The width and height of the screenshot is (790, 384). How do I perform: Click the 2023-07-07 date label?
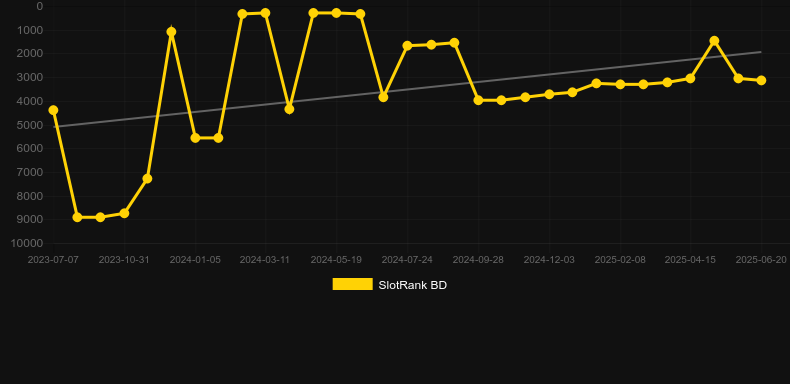53,260
